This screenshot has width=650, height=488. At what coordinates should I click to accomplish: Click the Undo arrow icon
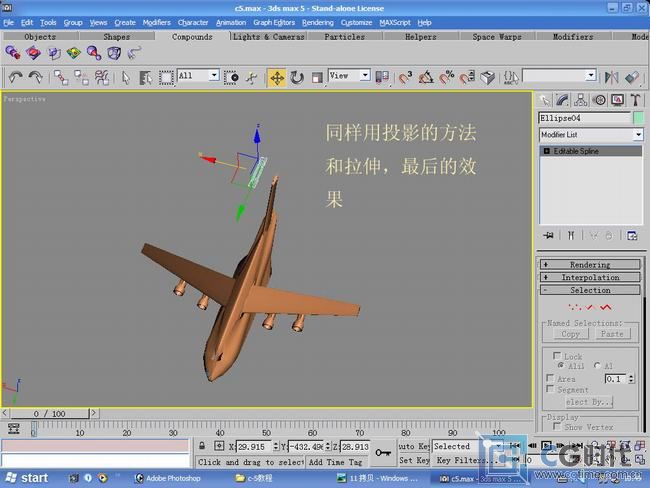click(16, 78)
